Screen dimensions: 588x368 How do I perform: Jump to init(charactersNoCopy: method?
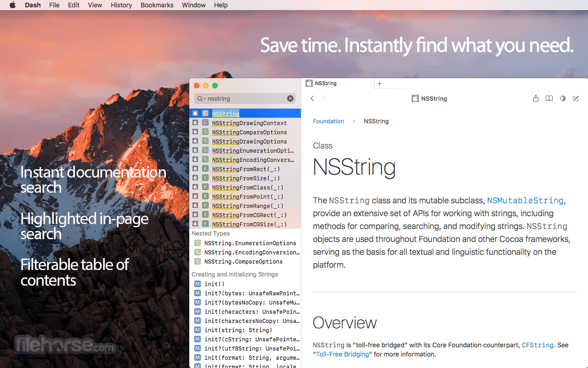pos(245,321)
